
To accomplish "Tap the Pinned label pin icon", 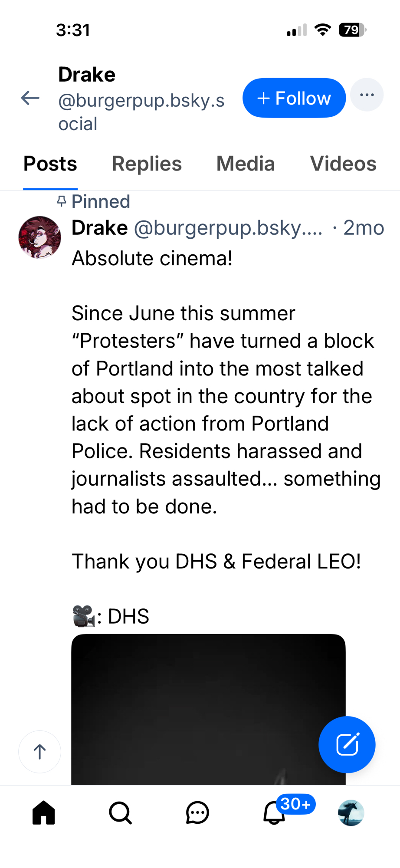I will 62,201.
